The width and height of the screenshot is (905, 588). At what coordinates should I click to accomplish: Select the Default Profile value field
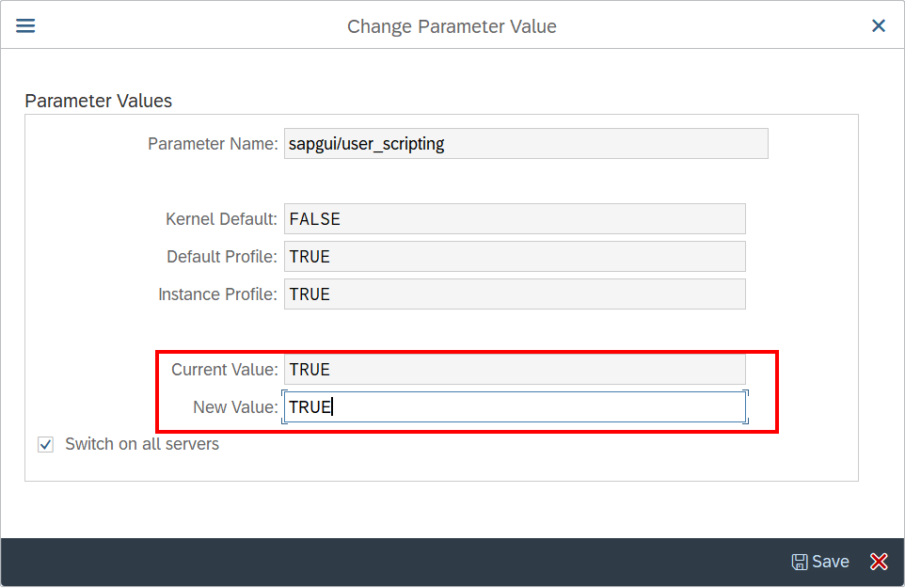pyautogui.click(x=514, y=257)
